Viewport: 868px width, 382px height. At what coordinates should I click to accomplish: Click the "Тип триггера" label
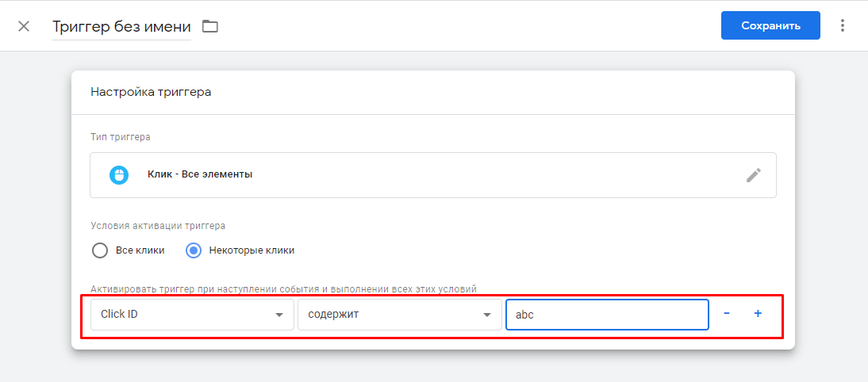click(x=121, y=137)
